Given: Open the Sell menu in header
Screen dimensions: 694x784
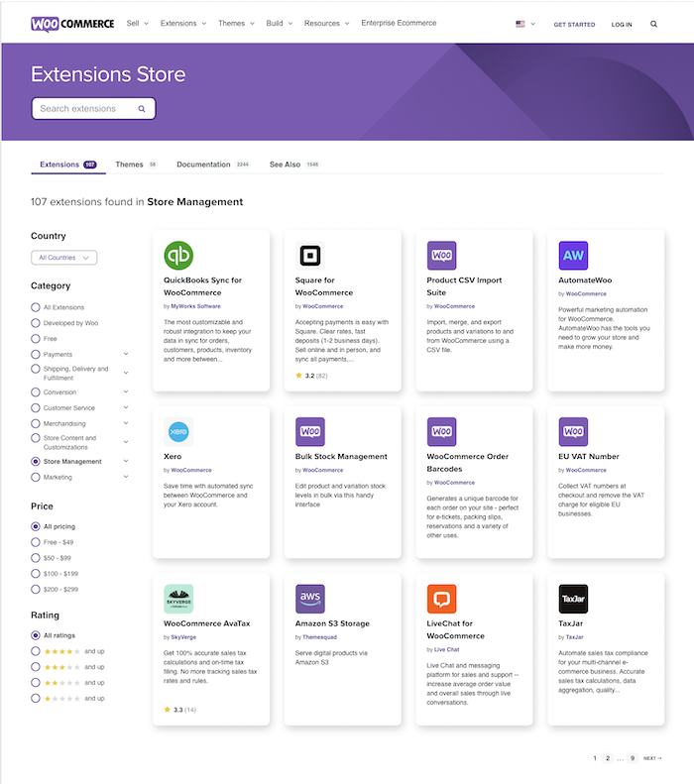Looking at the screenshot, I should pos(138,23).
